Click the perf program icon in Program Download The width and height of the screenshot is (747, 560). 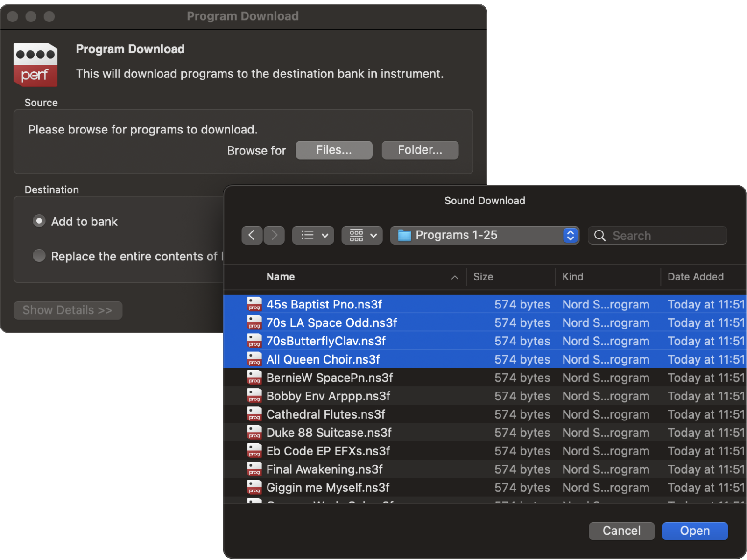(x=35, y=64)
